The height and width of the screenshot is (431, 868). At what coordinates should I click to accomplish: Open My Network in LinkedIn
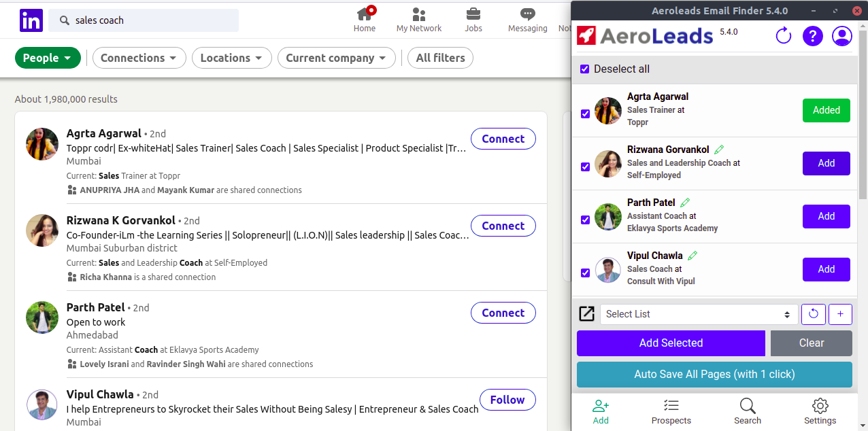[x=419, y=19]
